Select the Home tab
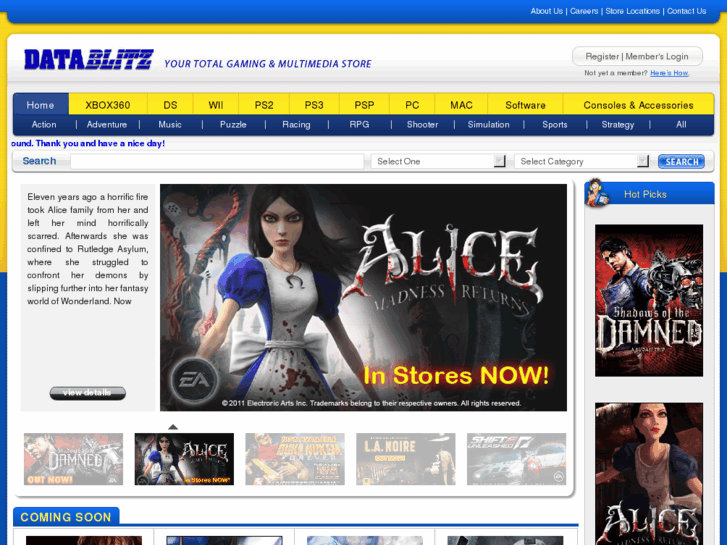727x545 pixels. pos(40,105)
